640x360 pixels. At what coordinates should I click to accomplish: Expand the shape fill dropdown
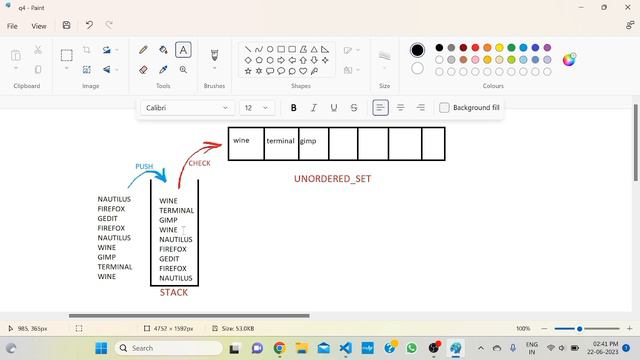(x=358, y=70)
